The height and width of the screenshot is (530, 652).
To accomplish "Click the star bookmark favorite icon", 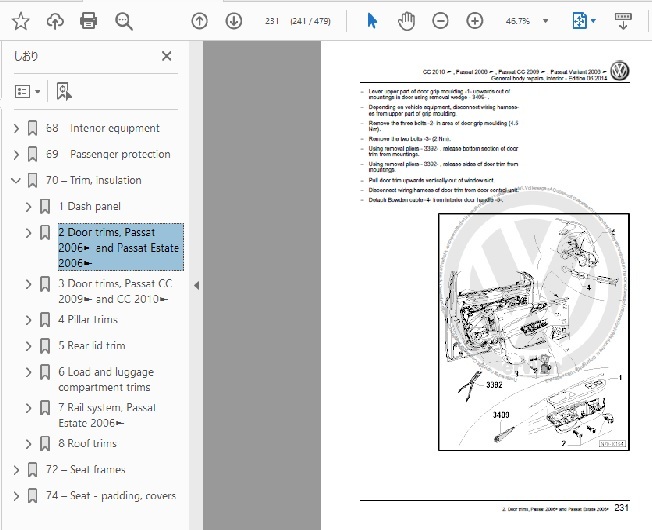I will [20, 21].
